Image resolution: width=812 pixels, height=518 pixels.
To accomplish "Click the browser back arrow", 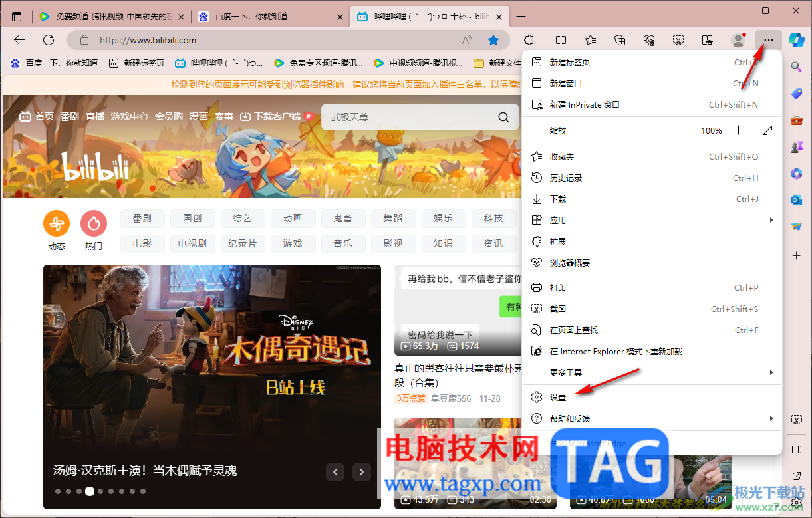I will coord(19,40).
